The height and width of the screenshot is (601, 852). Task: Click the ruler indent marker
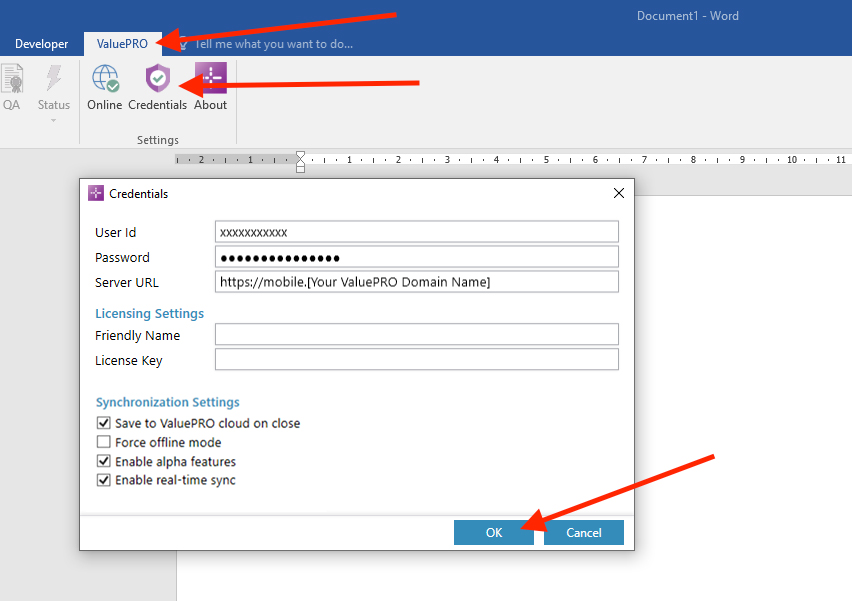tap(300, 161)
